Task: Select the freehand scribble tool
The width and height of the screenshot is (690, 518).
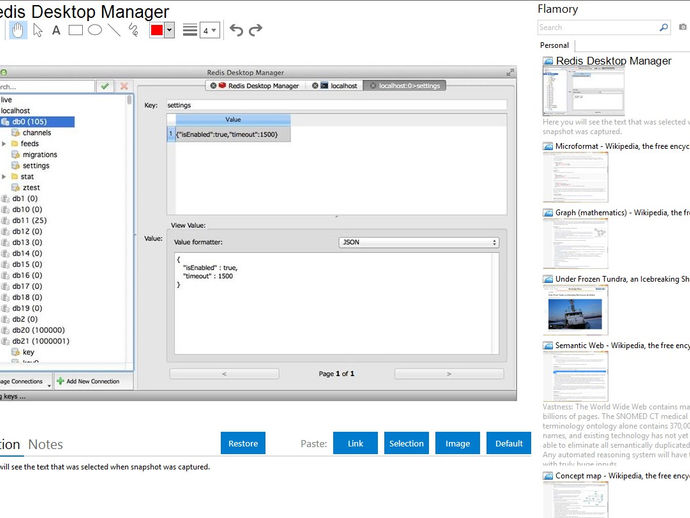Action: tap(133, 30)
